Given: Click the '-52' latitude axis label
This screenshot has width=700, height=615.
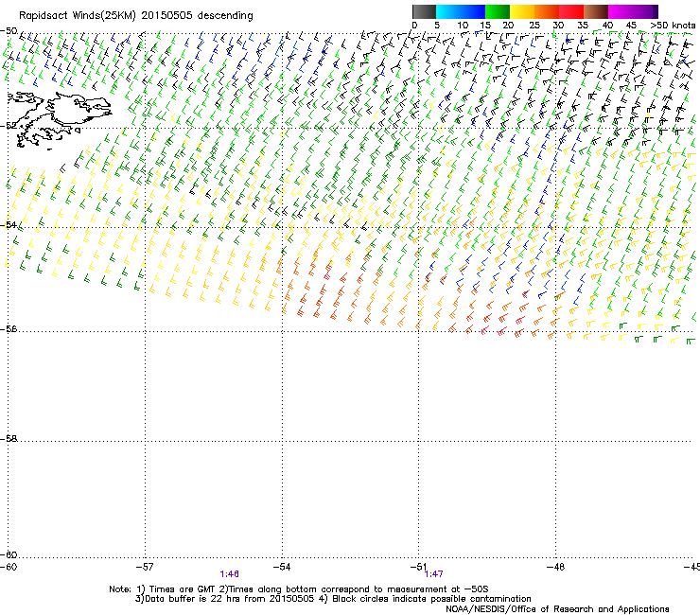Looking at the screenshot, I should (x=9, y=126).
